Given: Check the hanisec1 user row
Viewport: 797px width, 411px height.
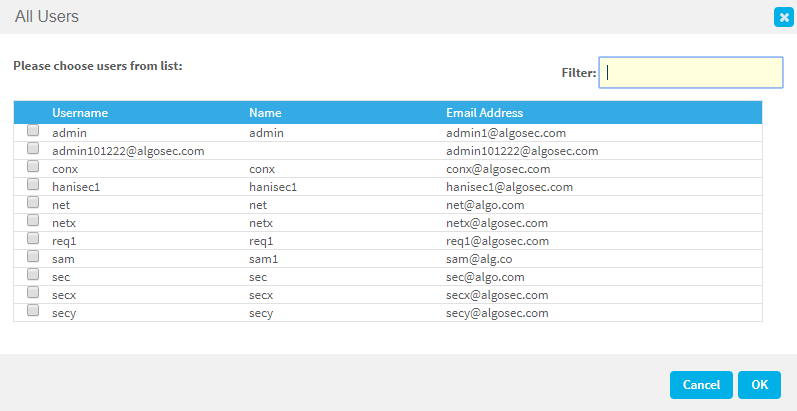Looking at the screenshot, I should 33,185.
